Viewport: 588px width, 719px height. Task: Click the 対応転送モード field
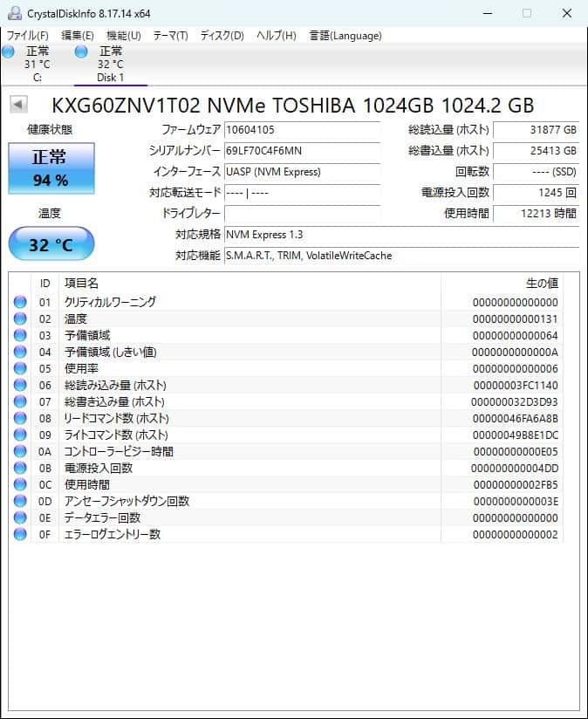303,193
